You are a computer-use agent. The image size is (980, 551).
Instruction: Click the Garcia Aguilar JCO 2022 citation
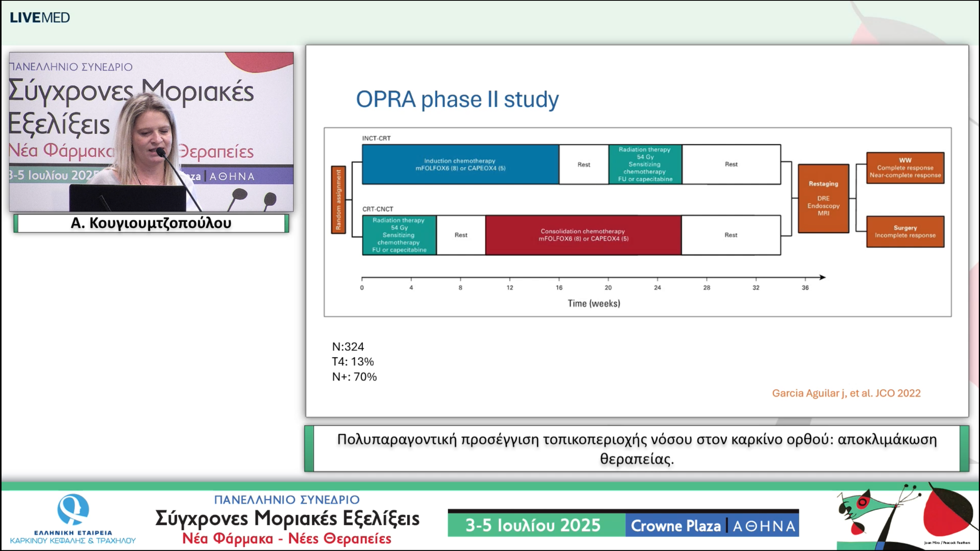846,393
